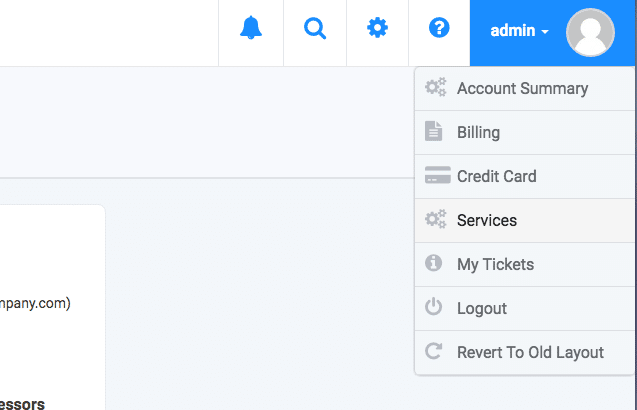Choose Credit Card in the dropdown
Image resolution: width=637 pixels, height=410 pixels.
pos(496,176)
